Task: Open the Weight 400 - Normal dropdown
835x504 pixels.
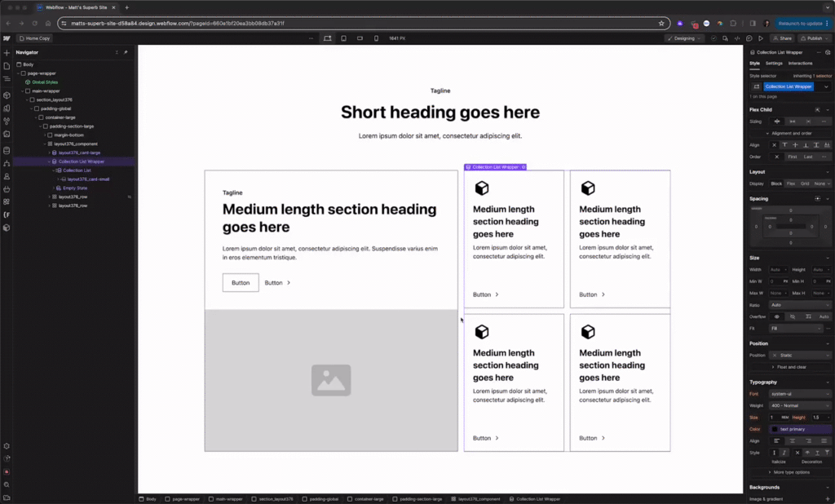Action: click(800, 405)
